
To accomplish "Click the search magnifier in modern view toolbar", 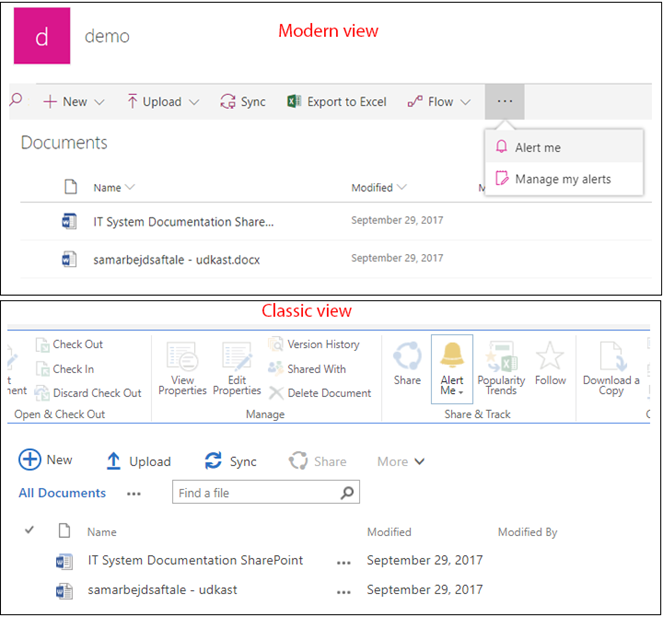I will pyautogui.click(x=16, y=100).
